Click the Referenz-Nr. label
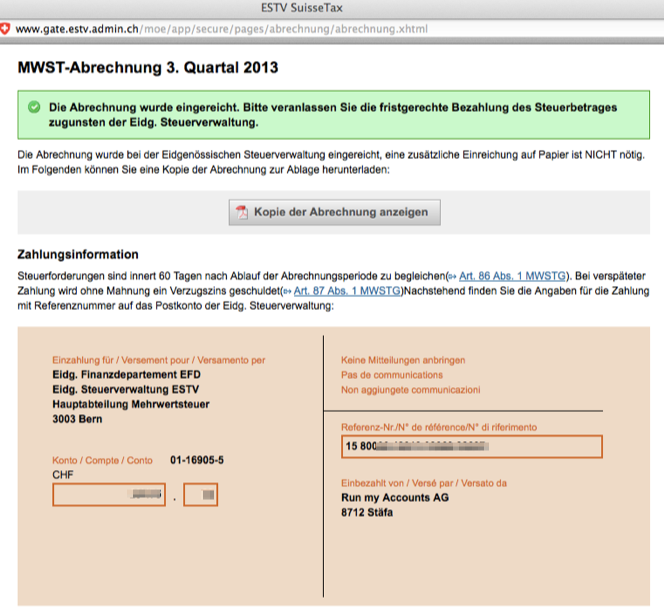Image resolution: width=664 pixels, height=609 pixels. [x=439, y=427]
